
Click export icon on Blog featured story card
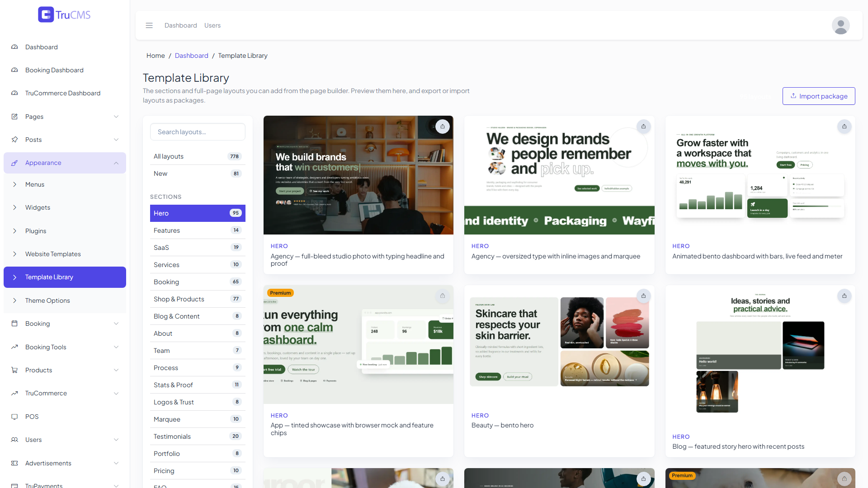point(844,296)
